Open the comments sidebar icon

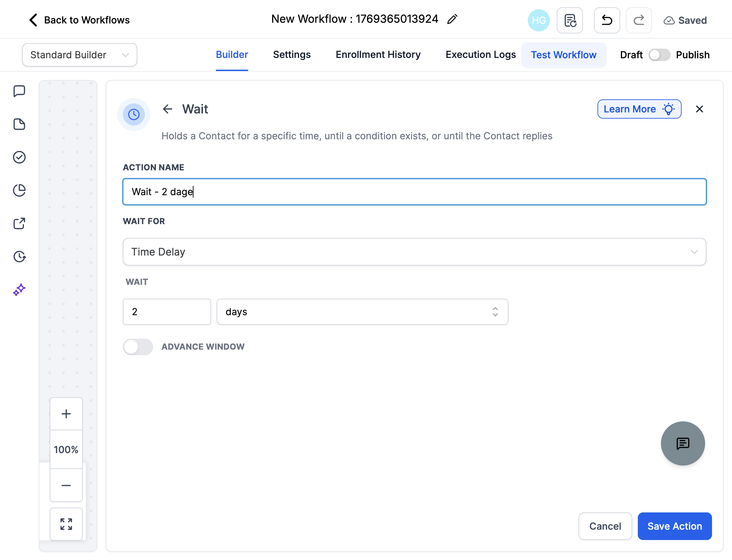(19, 91)
